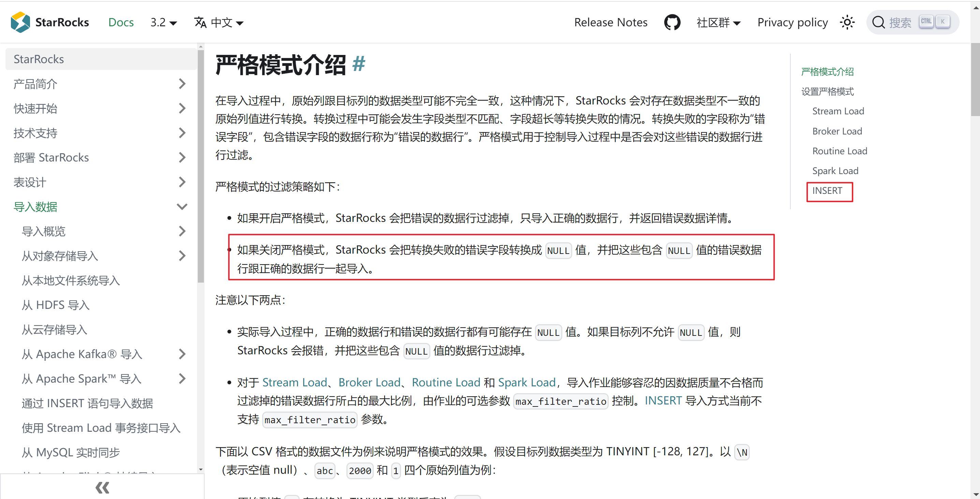Select the StarRocks sidebar root item
980x499 pixels.
click(101, 59)
